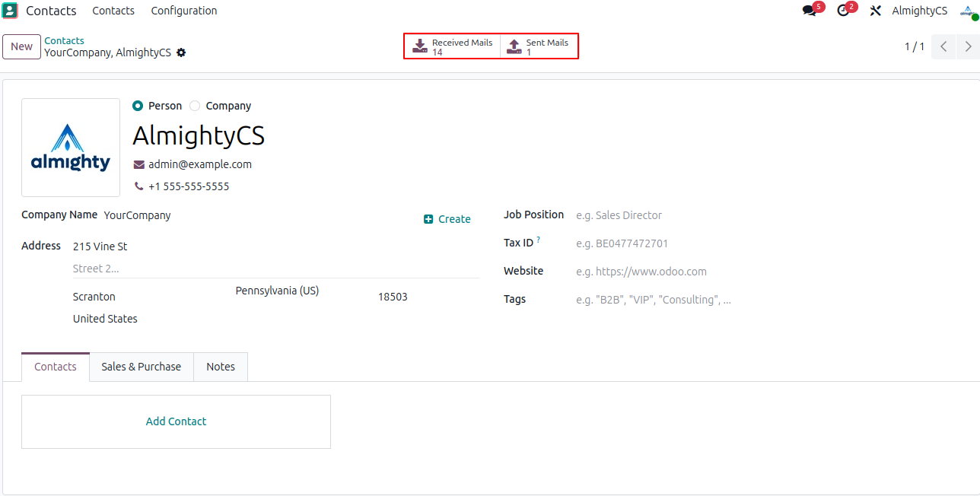Image resolution: width=980 pixels, height=496 pixels.
Task: Click the Add Contact link
Action: [176, 421]
